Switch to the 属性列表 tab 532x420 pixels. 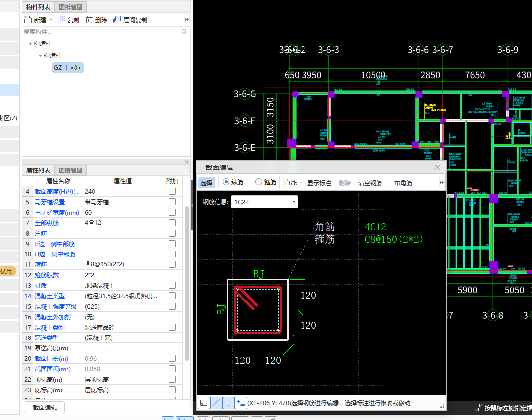pyautogui.click(x=38, y=170)
